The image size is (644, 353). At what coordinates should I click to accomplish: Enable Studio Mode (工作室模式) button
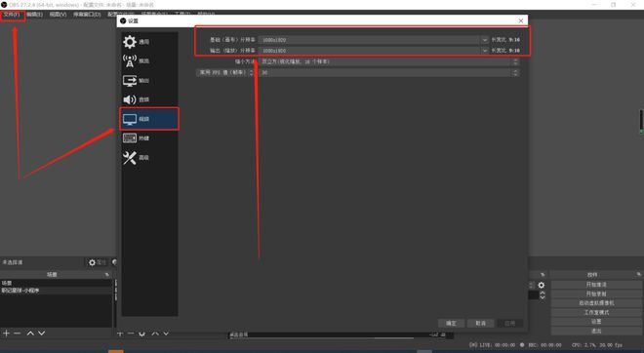[x=596, y=312]
